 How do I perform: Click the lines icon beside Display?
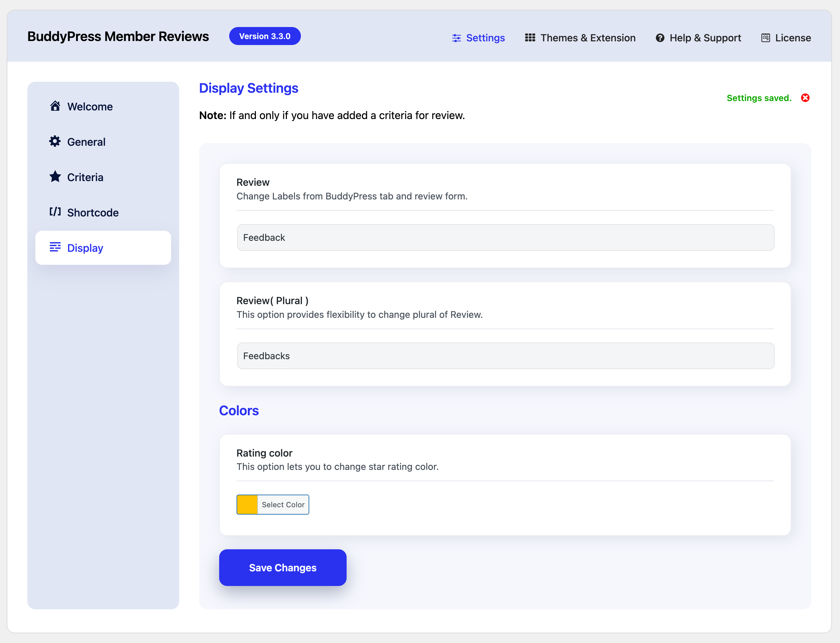point(55,247)
